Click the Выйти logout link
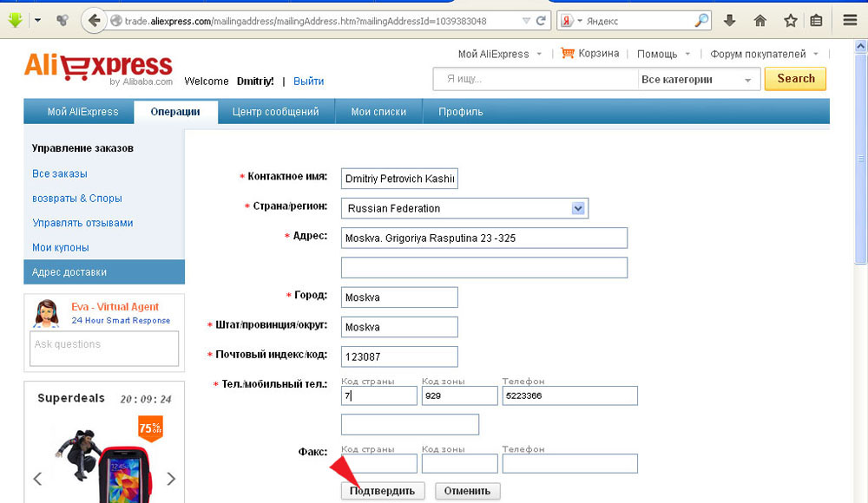 click(308, 81)
